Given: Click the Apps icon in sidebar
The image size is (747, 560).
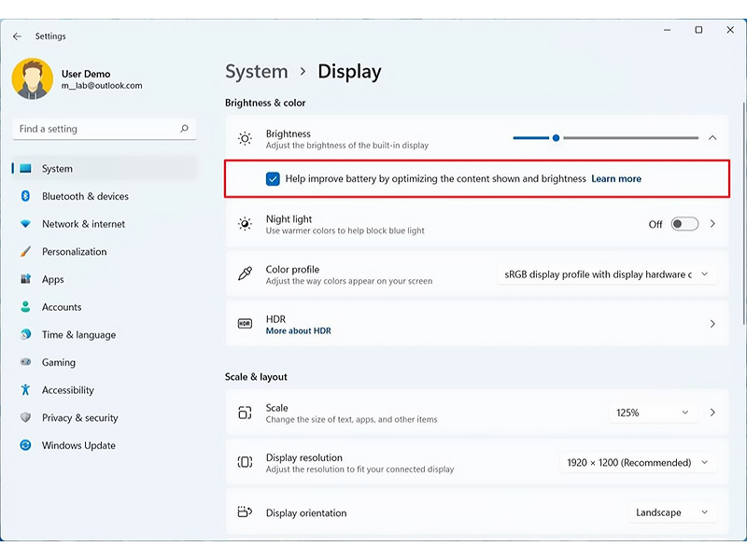Looking at the screenshot, I should pos(26,279).
